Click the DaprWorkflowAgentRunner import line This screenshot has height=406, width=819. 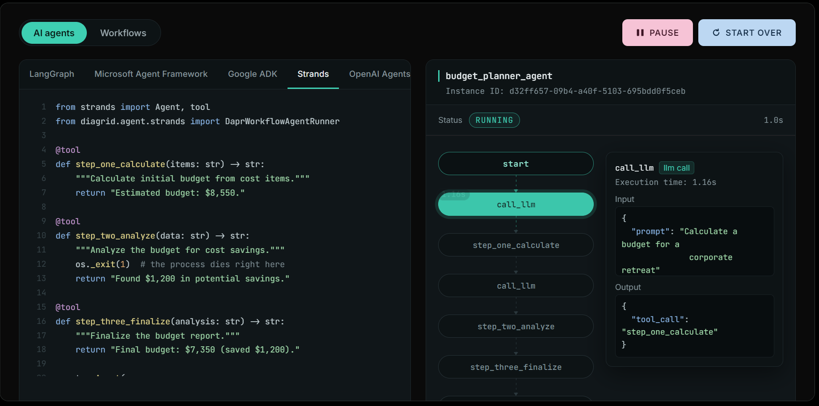(x=197, y=121)
